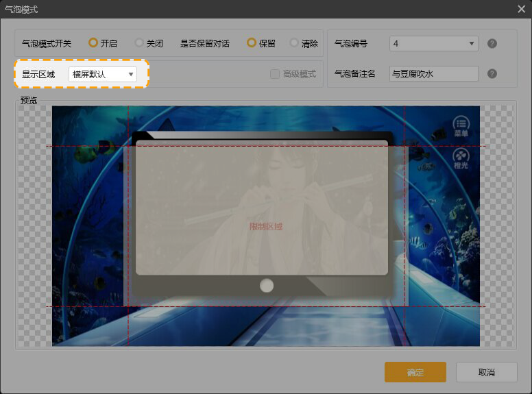
Task: Click the checkered transparent strip left of the preview
Action: pos(34,226)
